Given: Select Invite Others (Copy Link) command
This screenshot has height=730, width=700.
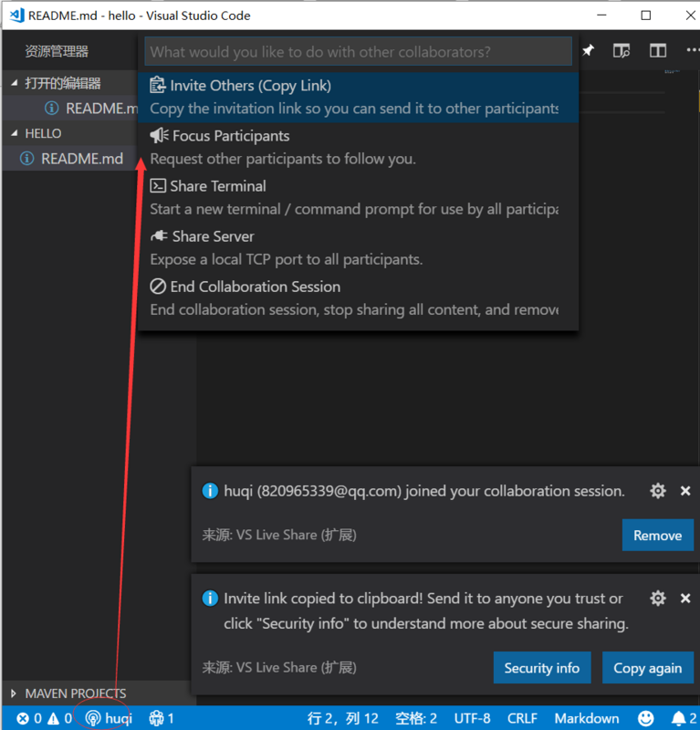Looking at the screenshot, I should click(x=358, y=98).
